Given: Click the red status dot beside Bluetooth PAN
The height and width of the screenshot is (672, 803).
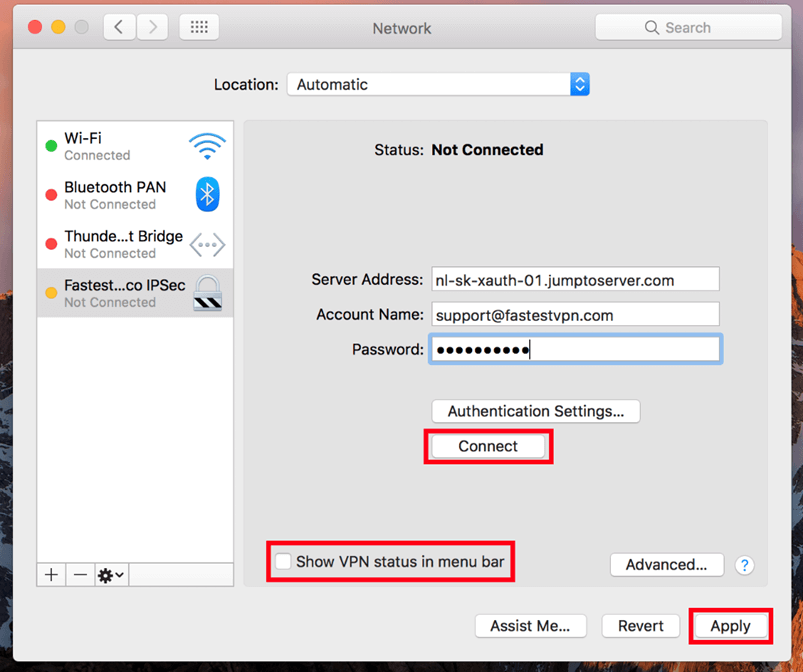Looking at the screenshot, I should pos(51,195).
